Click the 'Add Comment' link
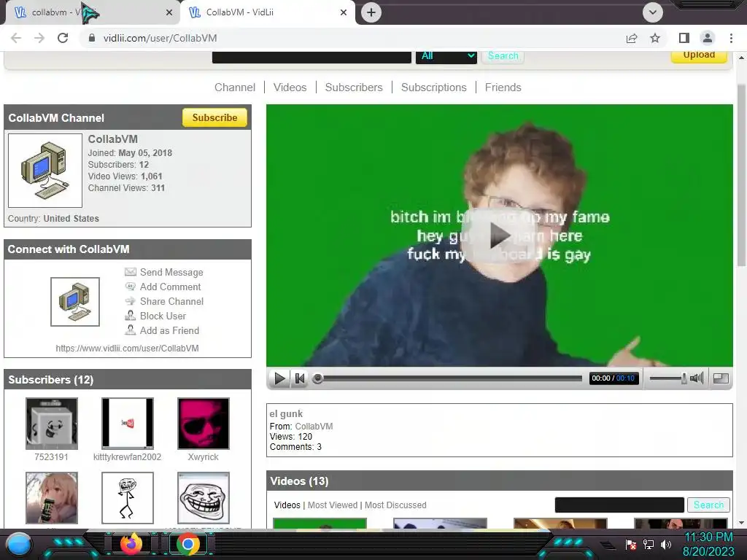This screenshot has height=560, width=747. (x=170, y=287)
